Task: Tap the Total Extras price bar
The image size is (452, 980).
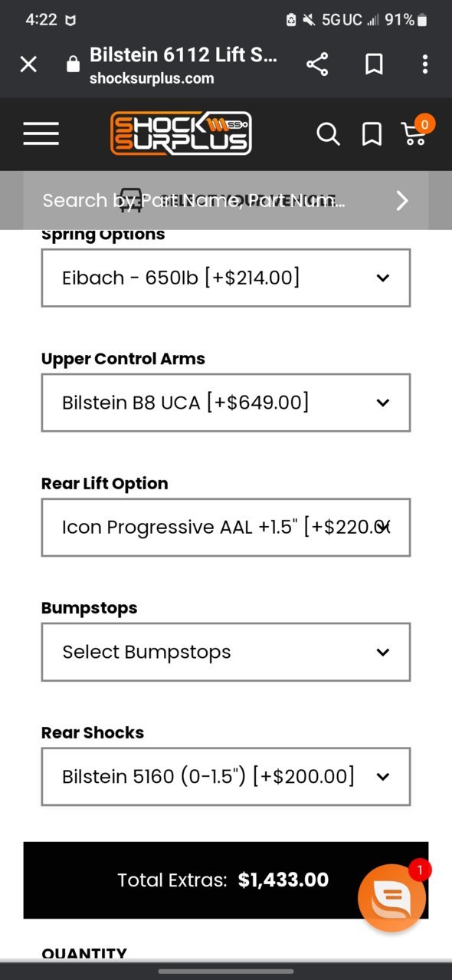Action: [226, 880]
